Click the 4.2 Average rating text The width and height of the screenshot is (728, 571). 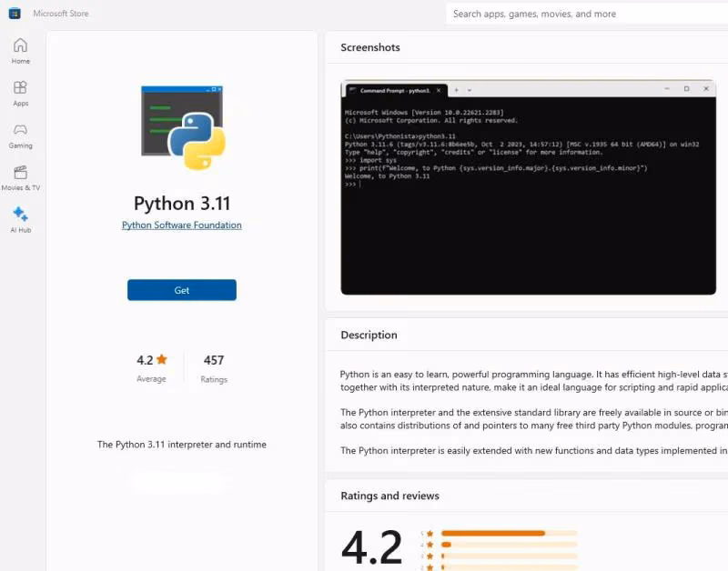(x=151, y=369)
